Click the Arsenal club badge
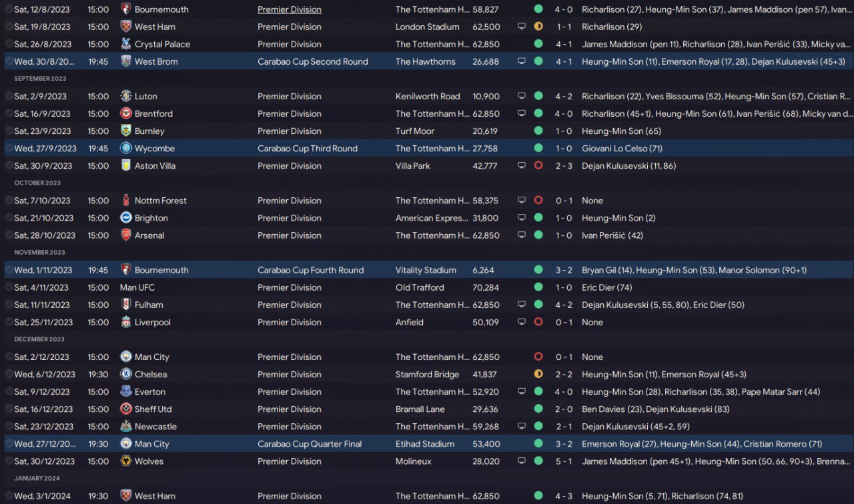 click(x=125, y=235)
